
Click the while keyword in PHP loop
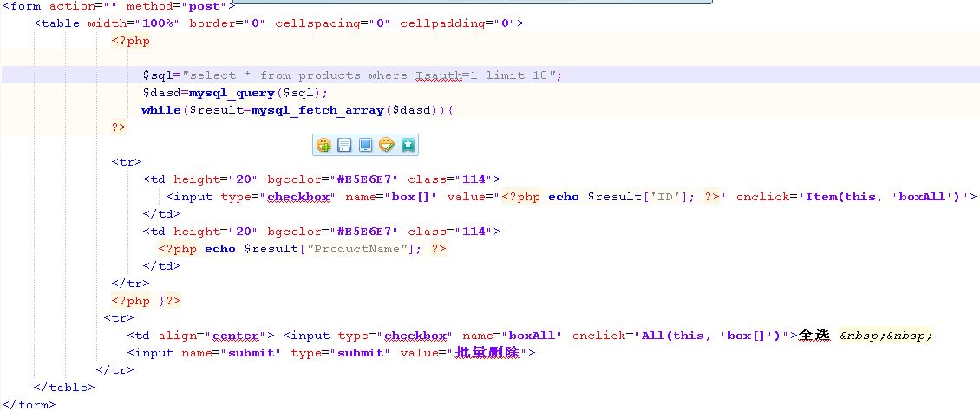pos(161,111)
